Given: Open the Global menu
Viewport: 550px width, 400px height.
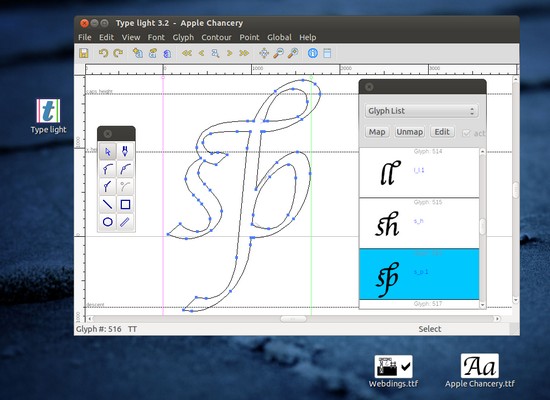Looking at the screenshot, I should point(279,37).
